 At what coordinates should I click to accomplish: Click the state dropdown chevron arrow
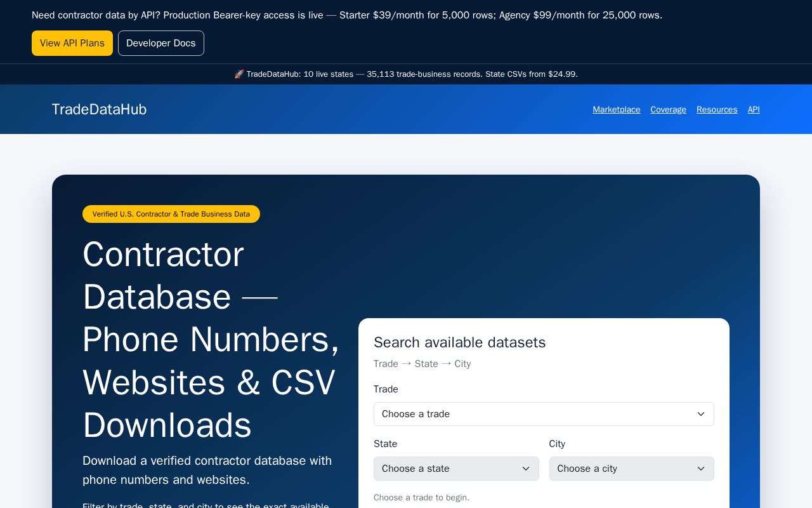pyautogui.click(x=526, y=469)
